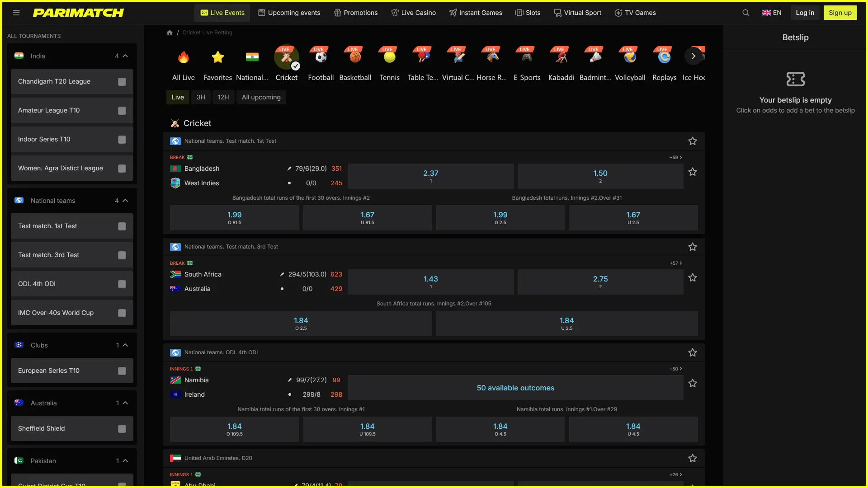Bet on Australia at odds 2.75
Viewport: 868px width, 488px height.
(600, 282)
